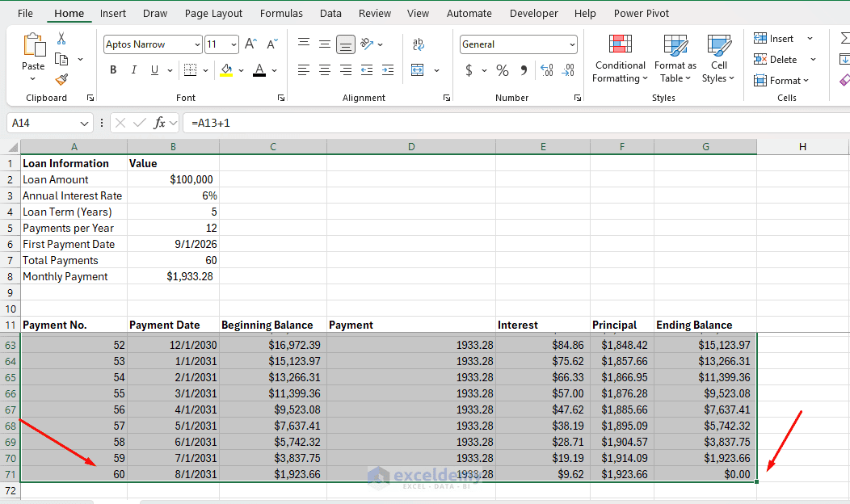The height and width of the screenshot is (504, 850).
Task: Expand the Font name combo box
Action: [197, 44]
